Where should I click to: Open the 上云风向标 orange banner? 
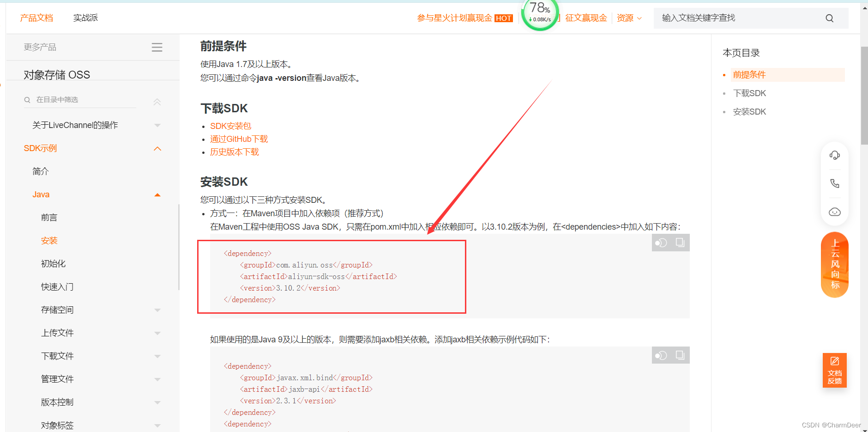point(835,265)
